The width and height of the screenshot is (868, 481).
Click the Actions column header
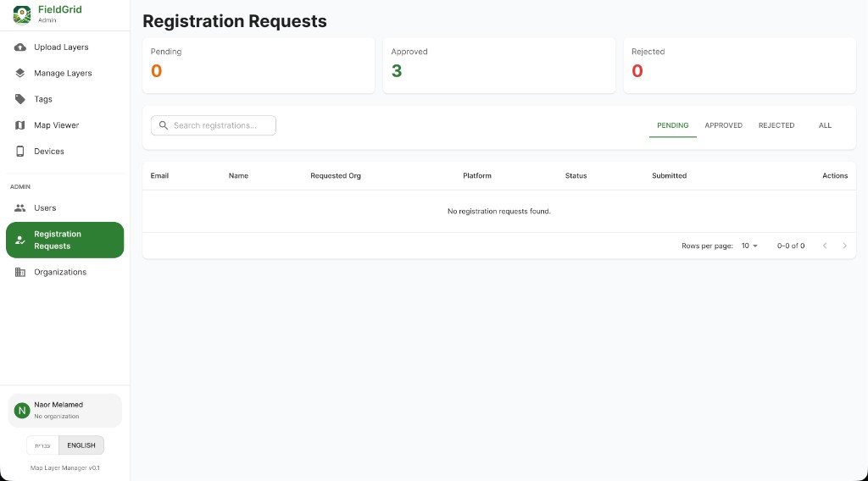[835, 176]
